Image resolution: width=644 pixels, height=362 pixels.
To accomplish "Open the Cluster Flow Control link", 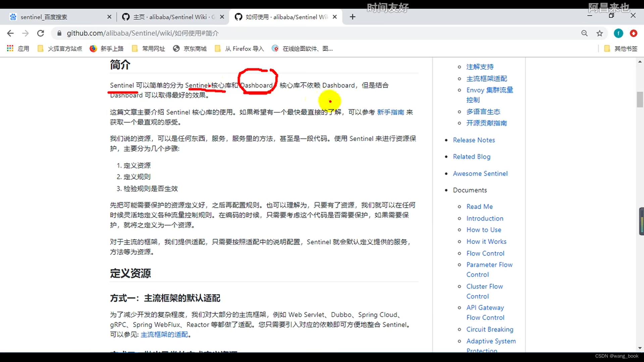I will [485, 291].
